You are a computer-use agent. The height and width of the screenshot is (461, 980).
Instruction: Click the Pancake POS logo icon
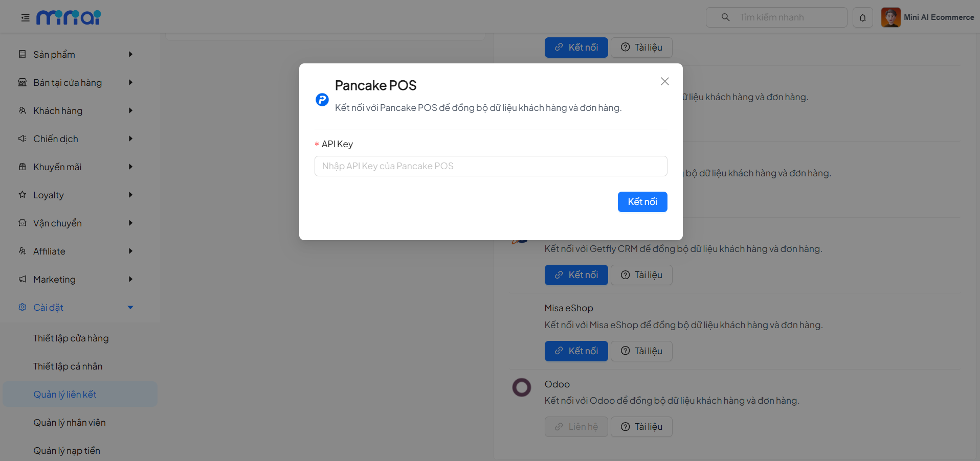point(322,99)
